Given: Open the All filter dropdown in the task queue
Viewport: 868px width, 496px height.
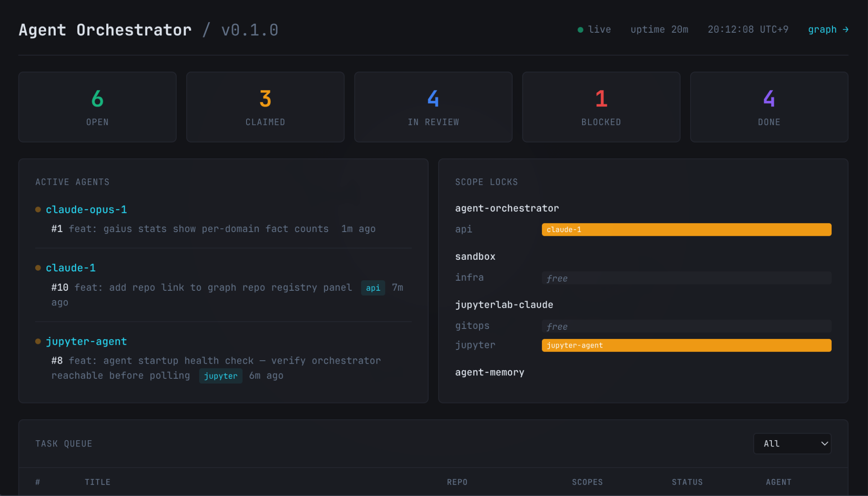Looking at the screenshot, I should click(x=792, y=444).
